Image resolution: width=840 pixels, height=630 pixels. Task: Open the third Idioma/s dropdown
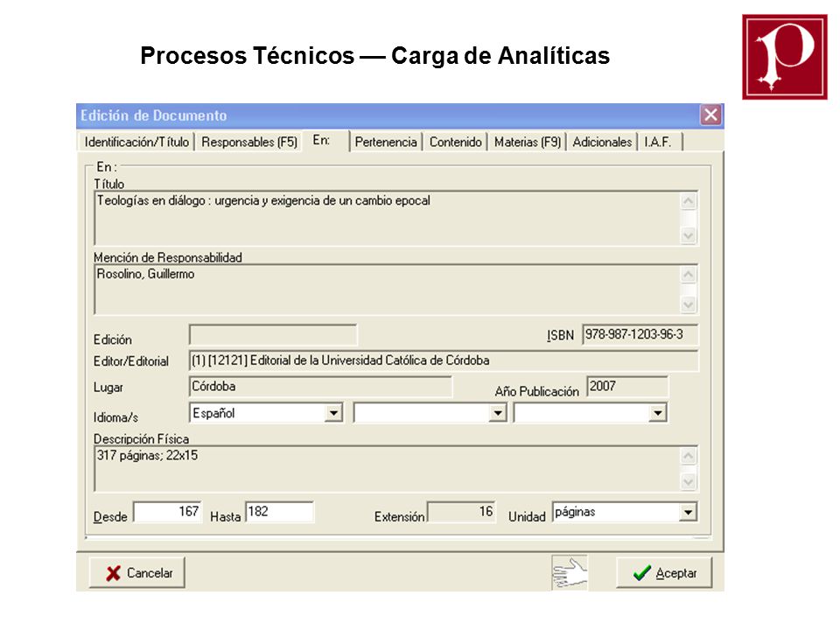(657, 413)
